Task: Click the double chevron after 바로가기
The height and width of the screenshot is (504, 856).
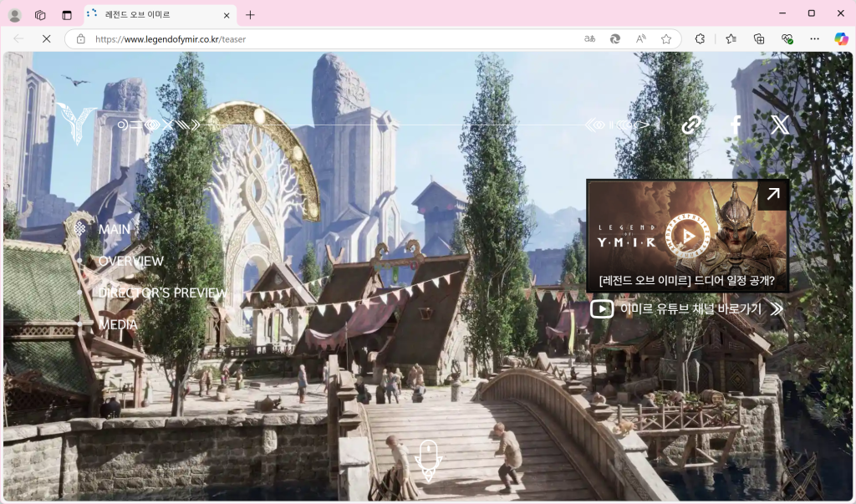Action: [777, 309]
